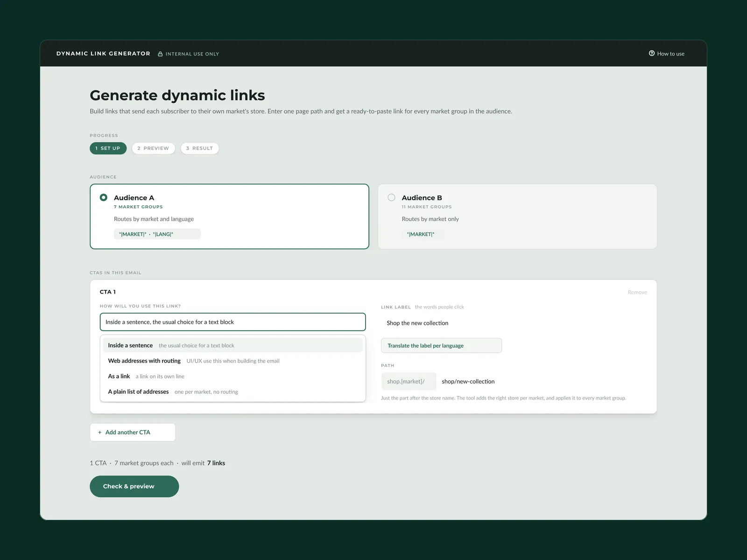Choose the As a link option
The image size is (747, 560).
point(233,376)
